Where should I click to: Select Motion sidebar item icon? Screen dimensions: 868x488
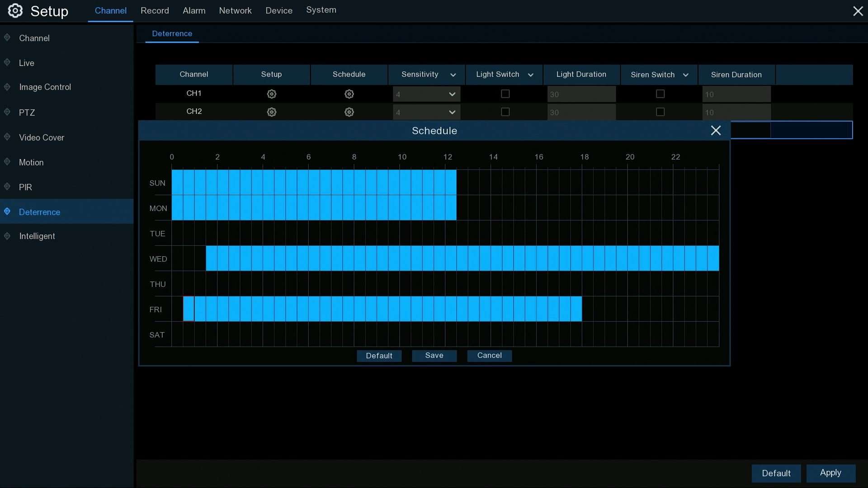(7, 162)
